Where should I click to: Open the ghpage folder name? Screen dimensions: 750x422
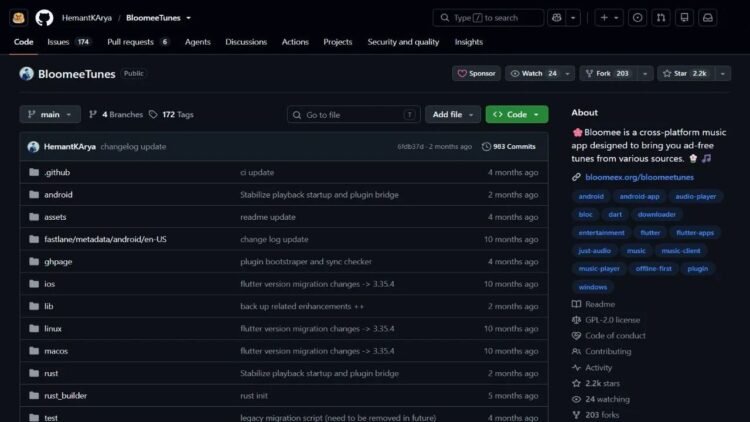pyautogui.click(x=58, y=262)
